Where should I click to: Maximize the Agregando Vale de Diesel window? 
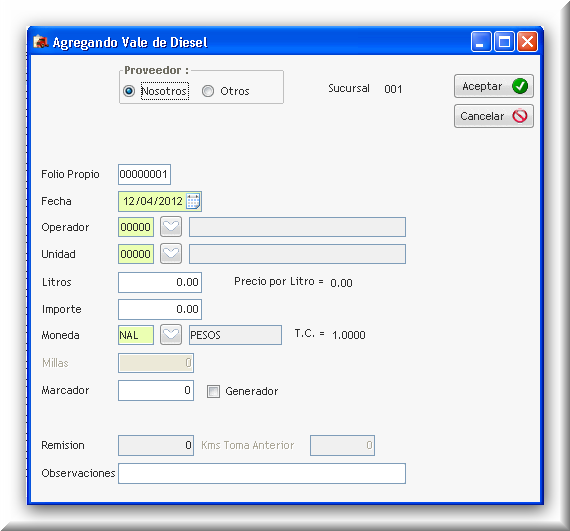(504, 42)
